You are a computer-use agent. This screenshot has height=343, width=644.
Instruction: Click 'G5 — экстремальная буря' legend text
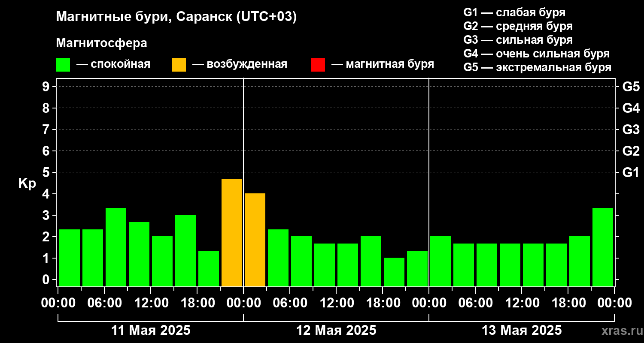(537, 67)
